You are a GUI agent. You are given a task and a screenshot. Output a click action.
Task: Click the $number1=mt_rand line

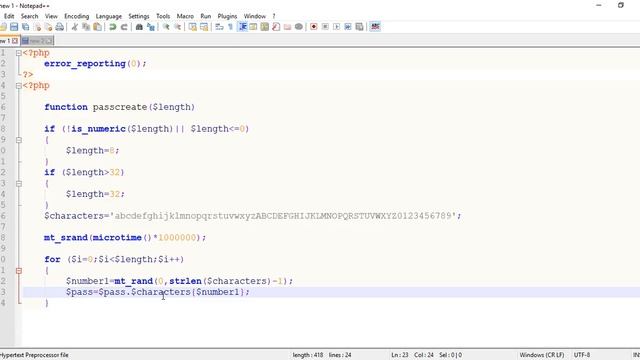point(180,281)
